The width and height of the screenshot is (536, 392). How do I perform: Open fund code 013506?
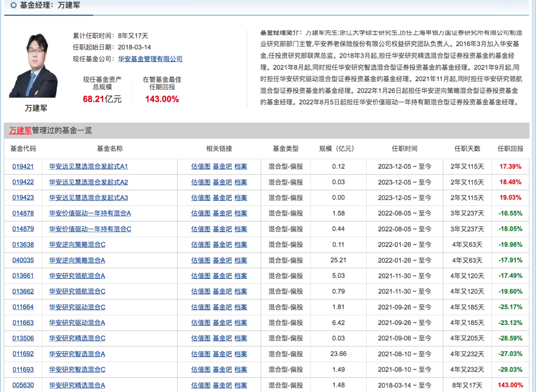click(x=23, y=338)
